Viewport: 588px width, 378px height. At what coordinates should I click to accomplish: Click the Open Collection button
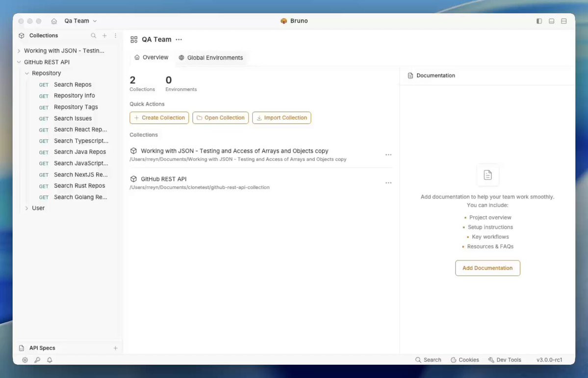click(x=221, y=118)
